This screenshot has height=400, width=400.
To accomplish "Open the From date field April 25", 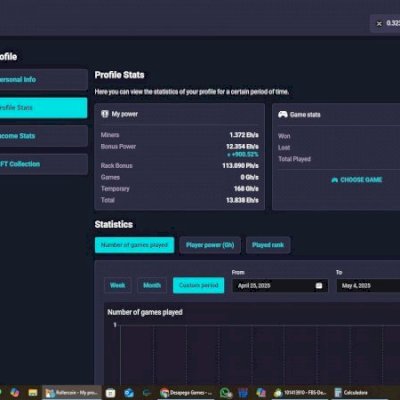I will pos(280,286).
